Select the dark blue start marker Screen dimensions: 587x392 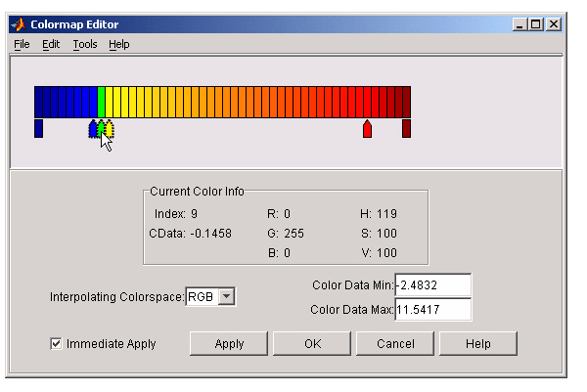[x=38, y=128]
